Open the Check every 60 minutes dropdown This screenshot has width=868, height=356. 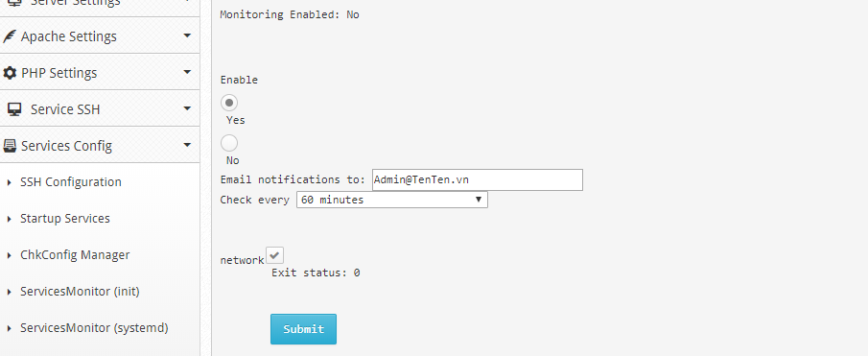pos(392,200)
